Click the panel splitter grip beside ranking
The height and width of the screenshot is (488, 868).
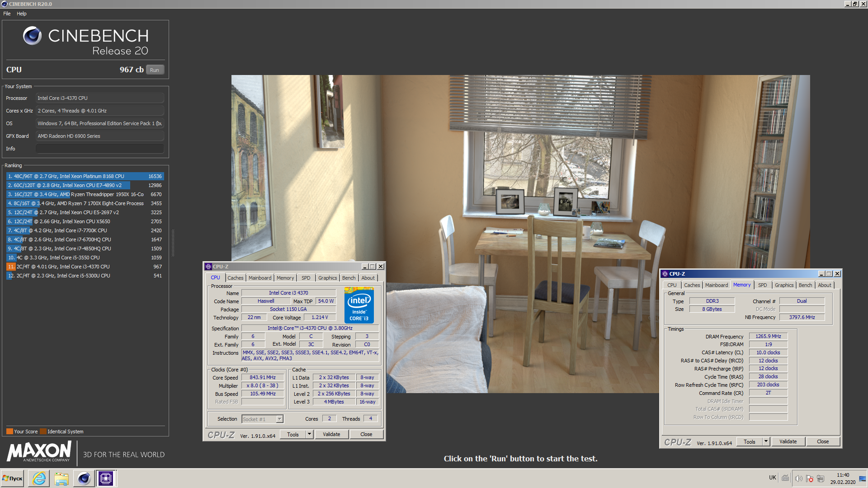click(x=173, y=243)
